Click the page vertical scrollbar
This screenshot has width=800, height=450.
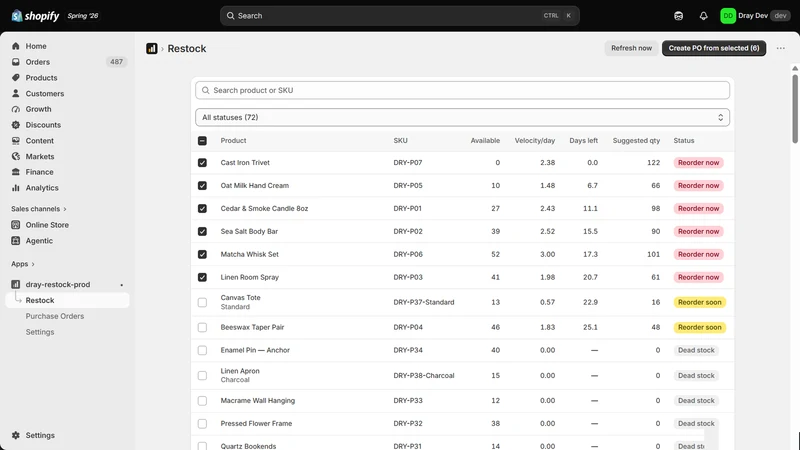click(795, 109)
